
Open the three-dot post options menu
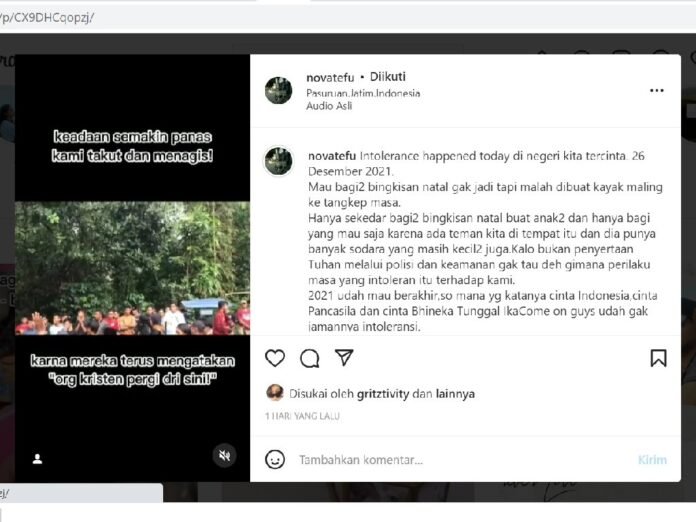[x=656, y=91]
